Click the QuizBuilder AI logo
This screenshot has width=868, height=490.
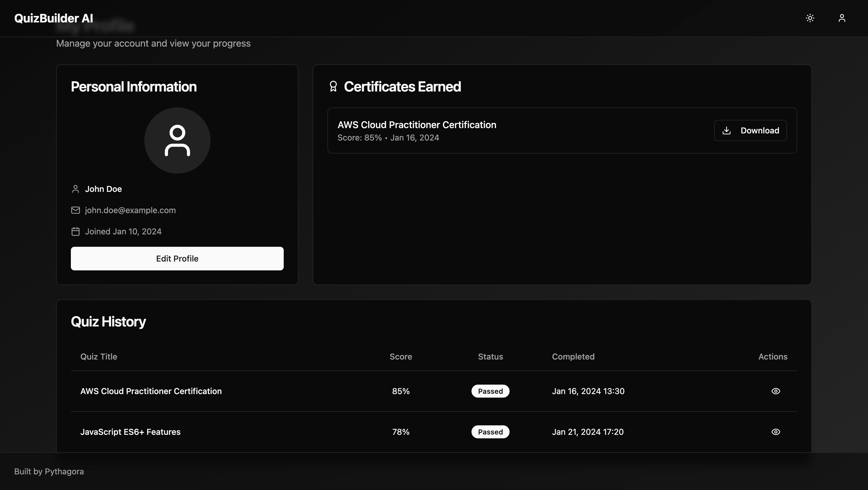53,18
